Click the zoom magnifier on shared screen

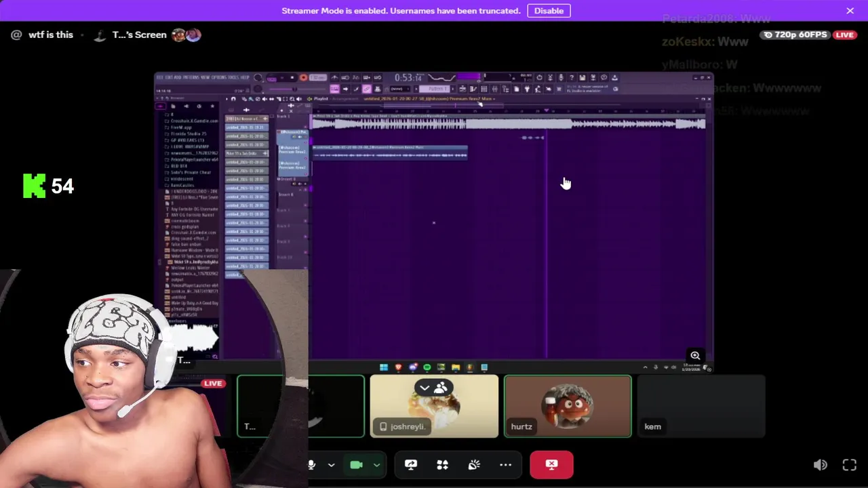(695, 355)
